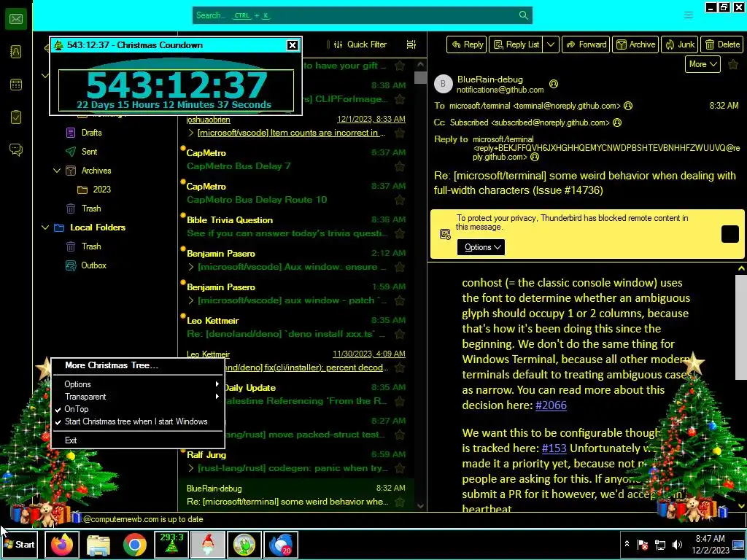Star the CapMetro Bus Delay Route 10 message
The width and height of the screenshot is (747, 560).
click(x=400, y=200)
